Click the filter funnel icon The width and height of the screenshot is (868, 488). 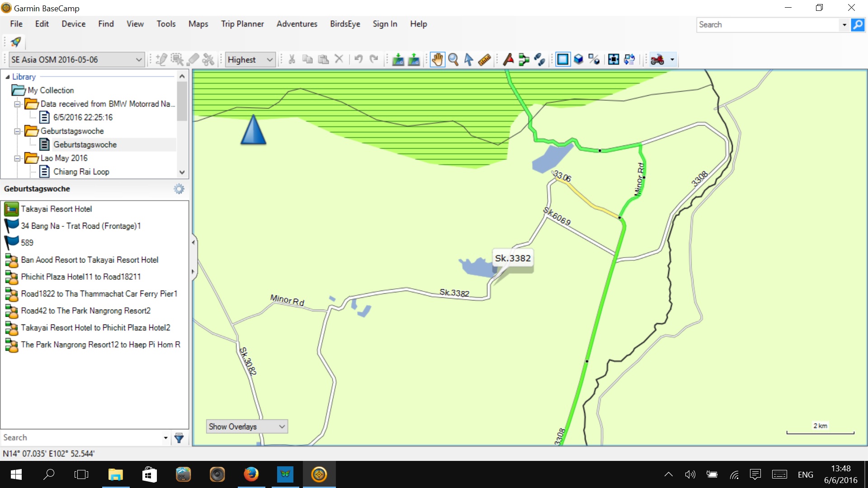pos(179,438)
